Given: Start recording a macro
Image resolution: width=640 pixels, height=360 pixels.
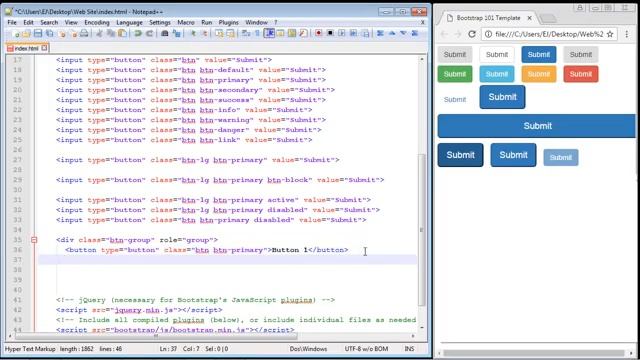Looking at the screenshot, I should click(318, 33).
